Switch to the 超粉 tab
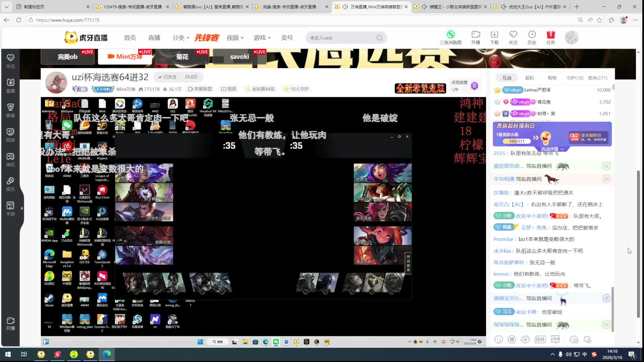This screenshot has width=644, height=362. 529,78
